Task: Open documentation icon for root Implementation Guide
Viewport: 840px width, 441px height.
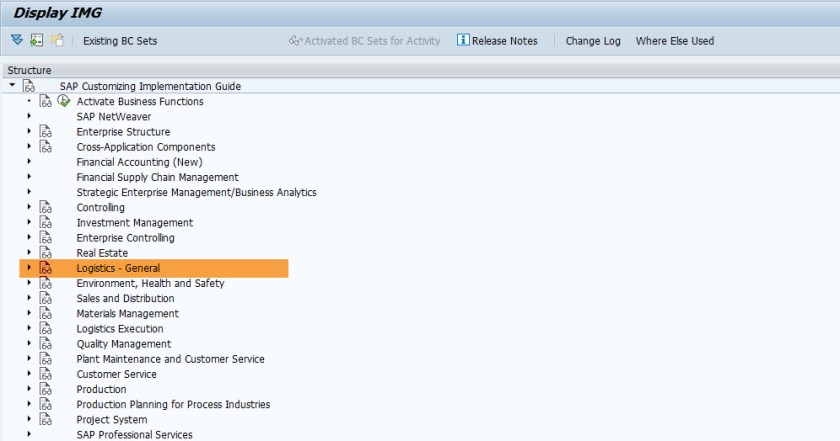Action: click(29, 87)
